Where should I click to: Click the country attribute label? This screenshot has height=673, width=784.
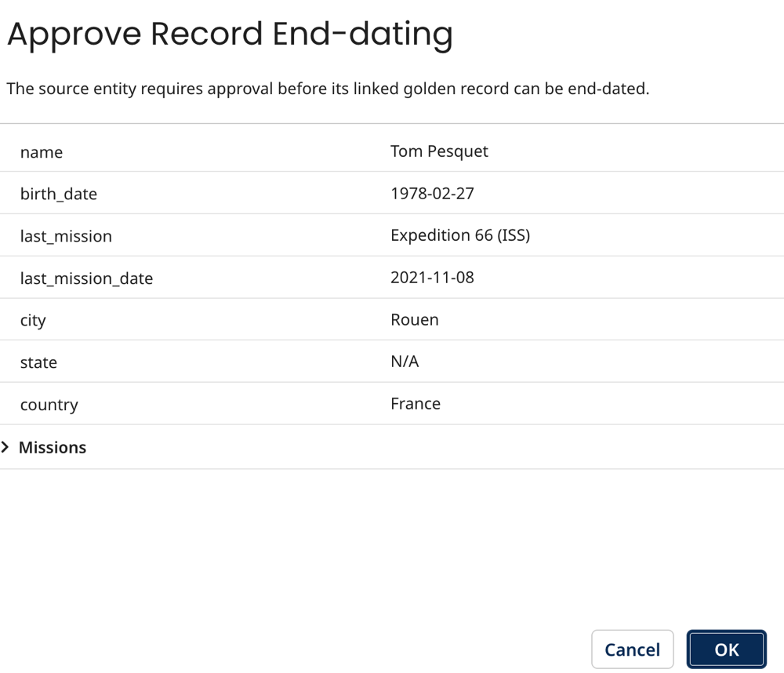point(49,404)
